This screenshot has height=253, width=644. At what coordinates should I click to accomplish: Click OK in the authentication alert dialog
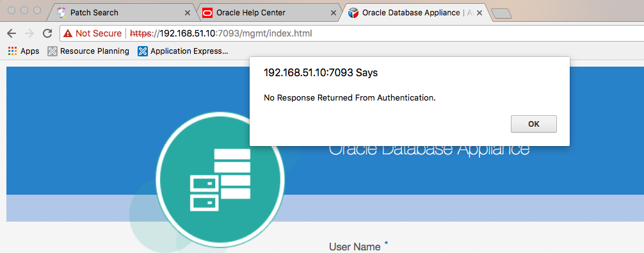click(x=533, y=124)
